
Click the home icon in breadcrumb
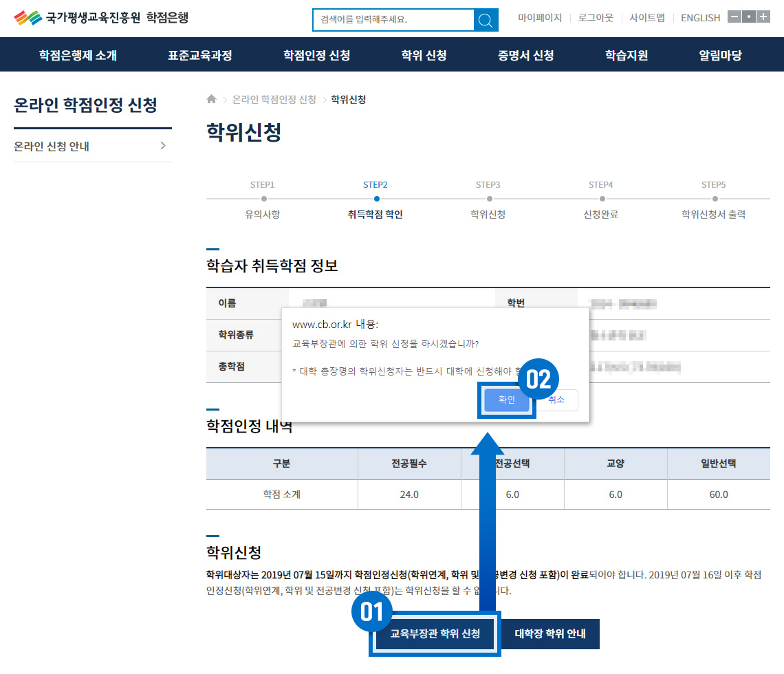coord(212,100)
